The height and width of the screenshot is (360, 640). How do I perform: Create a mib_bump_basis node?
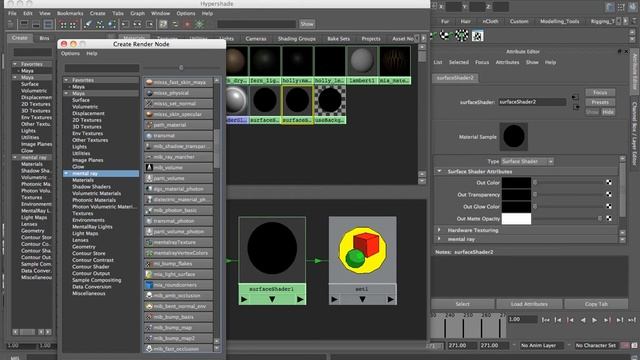click(x=178, y=317)
